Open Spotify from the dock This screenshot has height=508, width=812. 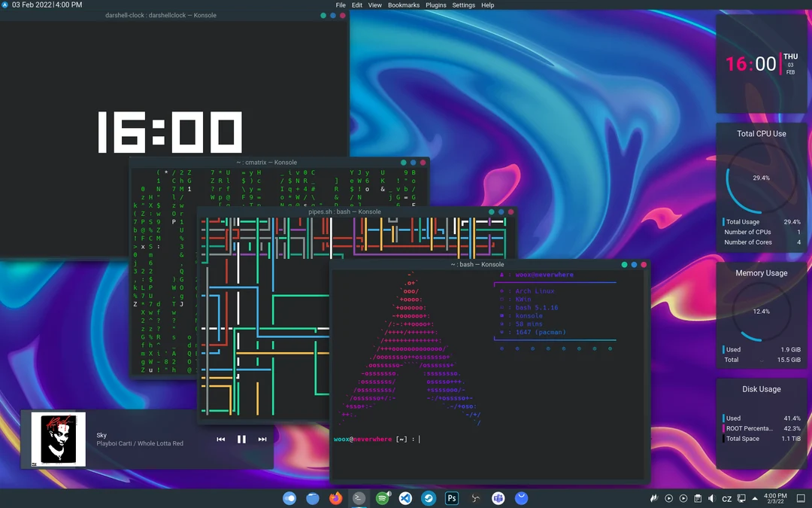pos(382,498)
